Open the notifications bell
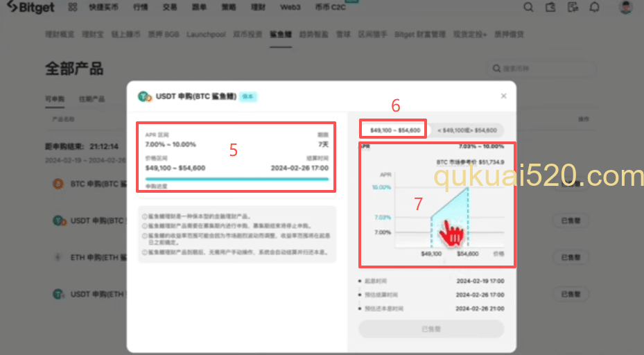Image resolution: width=644 pixels, height=355 pixels. 594,7
